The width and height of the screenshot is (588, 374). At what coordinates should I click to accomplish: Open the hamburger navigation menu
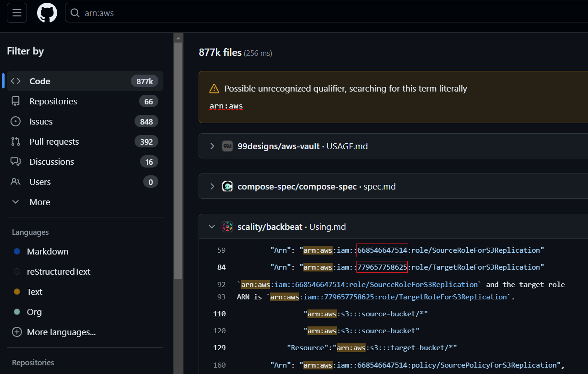[x=17, y=13]
